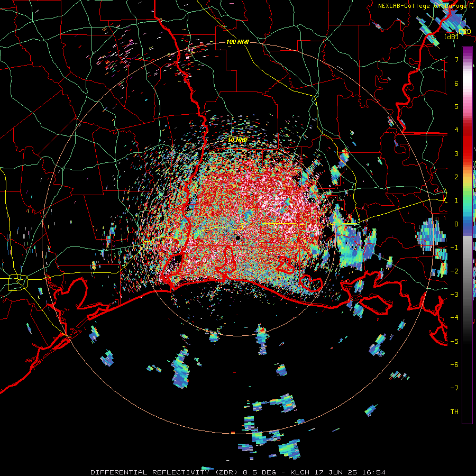This screenshot has height=476, width=476.
Task: Click the -4 value on the color scale
Action: click(454, 318)
